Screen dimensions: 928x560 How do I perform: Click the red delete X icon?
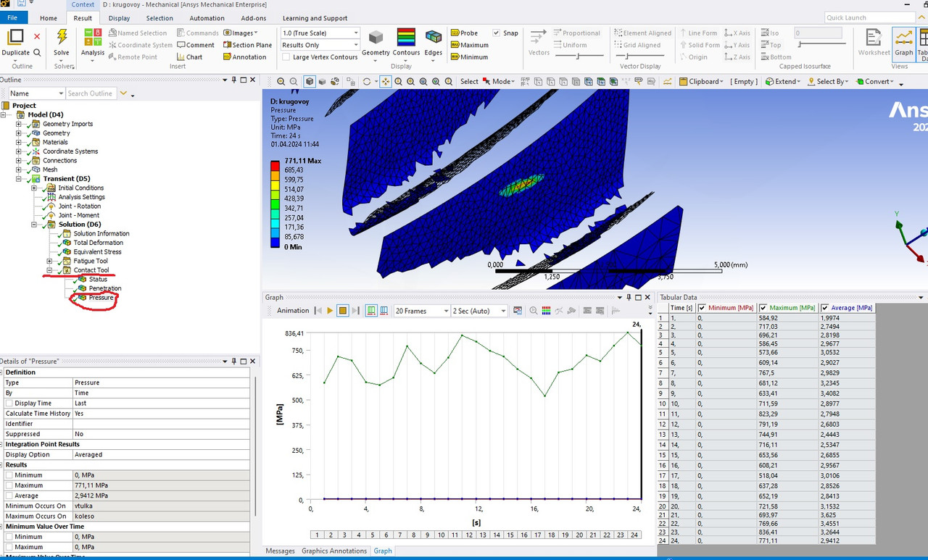tap(37, 36)
